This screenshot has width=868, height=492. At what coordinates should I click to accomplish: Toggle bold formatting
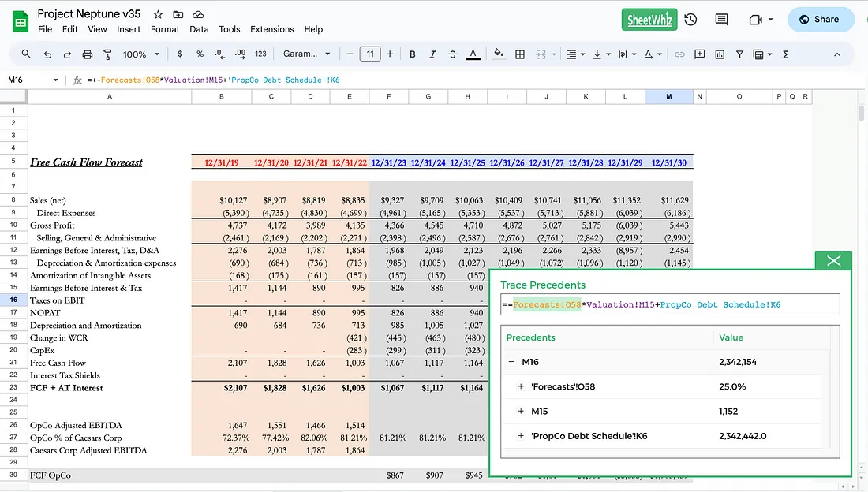coord(412,54)
